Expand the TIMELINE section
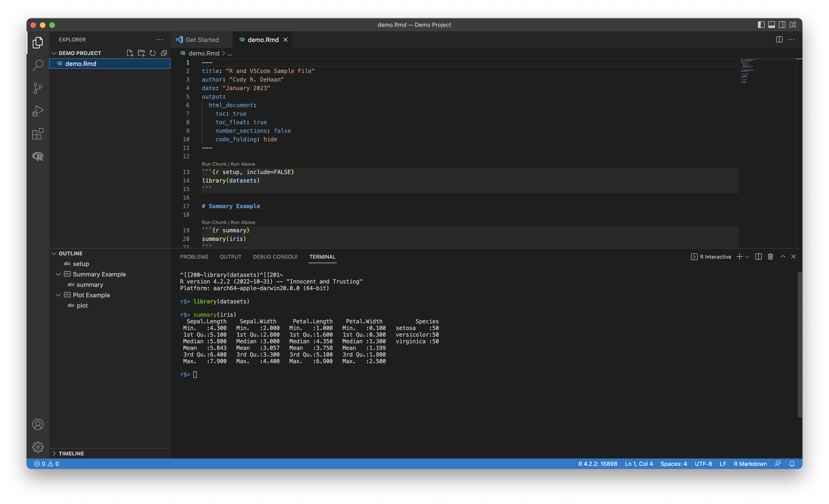Image resolution: width=829 pixels, height=504 pixels. (x=71, y=453)
